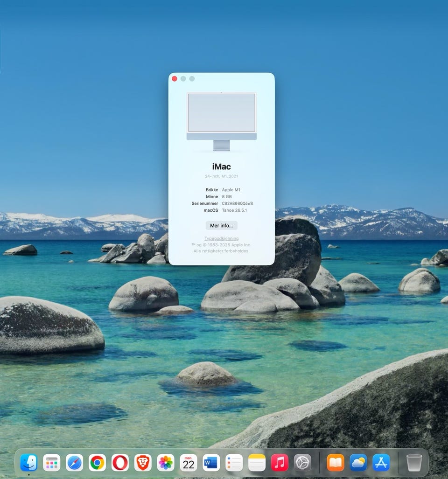
Task: Click the 8 GB memory value
Action: 227,196
